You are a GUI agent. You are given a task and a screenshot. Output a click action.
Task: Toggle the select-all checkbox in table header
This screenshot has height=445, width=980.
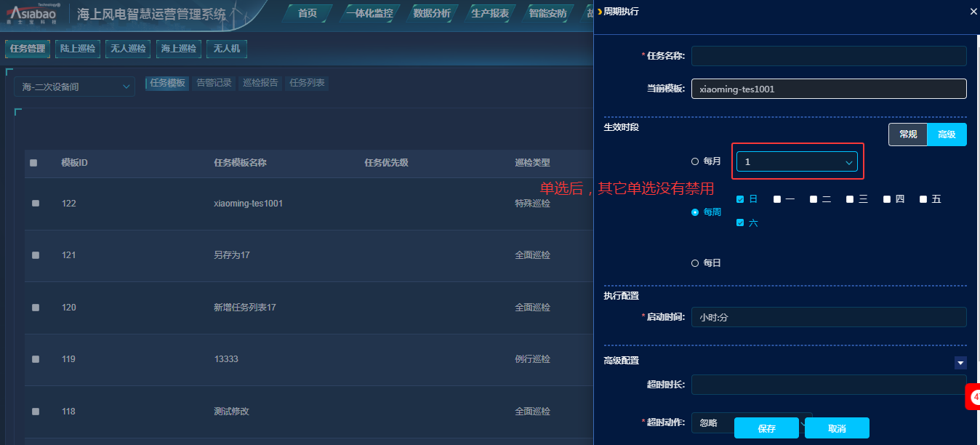point(33,163)
